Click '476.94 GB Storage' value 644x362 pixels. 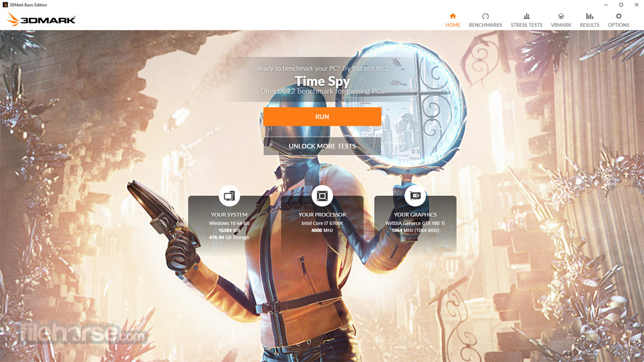point(229,237)
